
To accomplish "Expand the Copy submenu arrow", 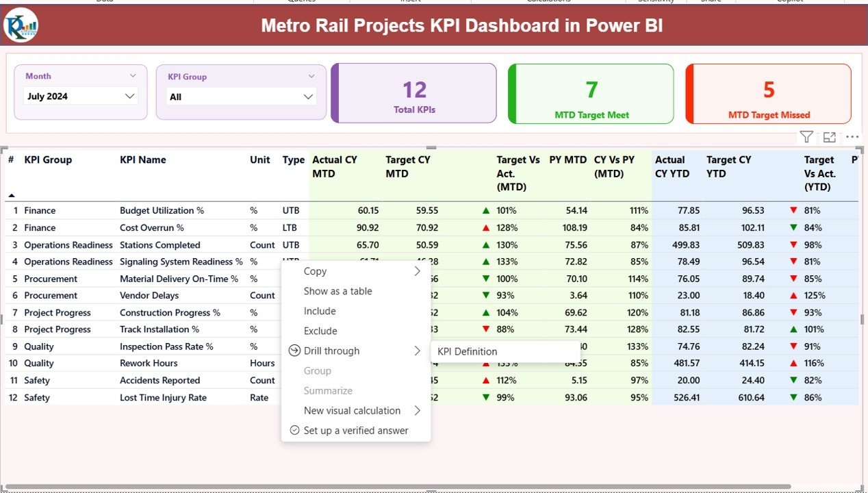I will click(x=417, y=271).
